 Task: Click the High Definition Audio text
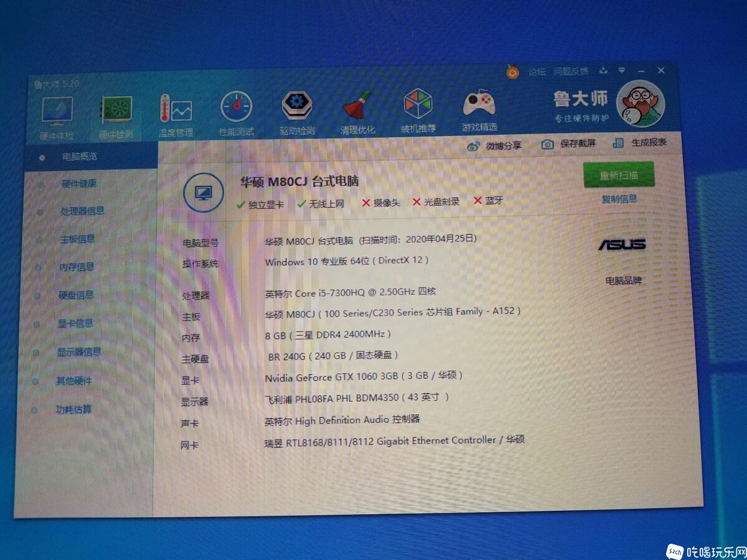pos(342,421)
